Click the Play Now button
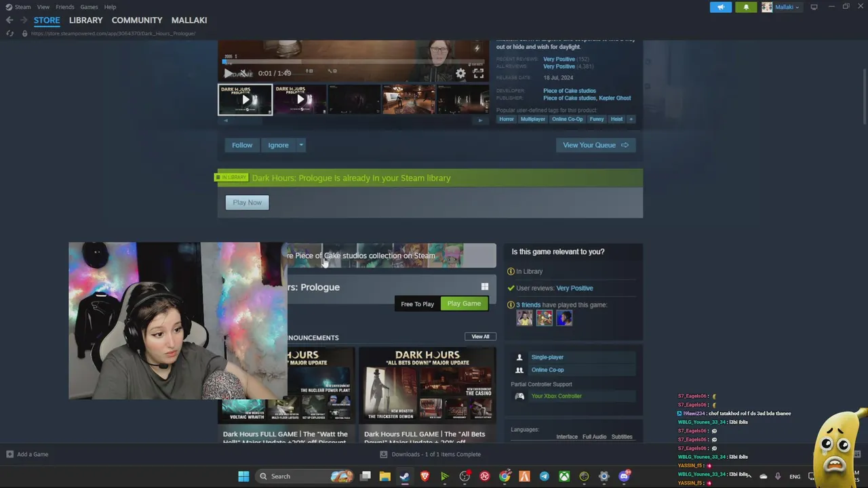This screenshot has height=488, width=868. 247,202
